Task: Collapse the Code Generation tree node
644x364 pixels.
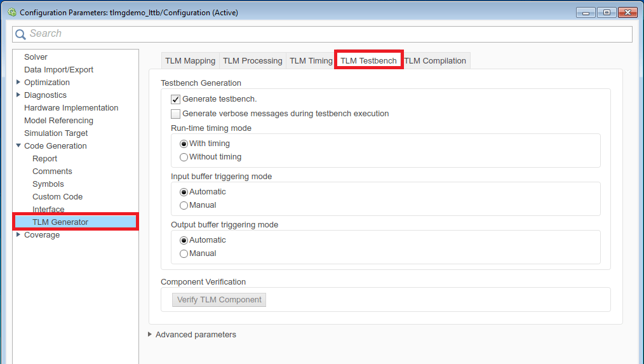Action: pyautogui.click(x=18, y=145)
